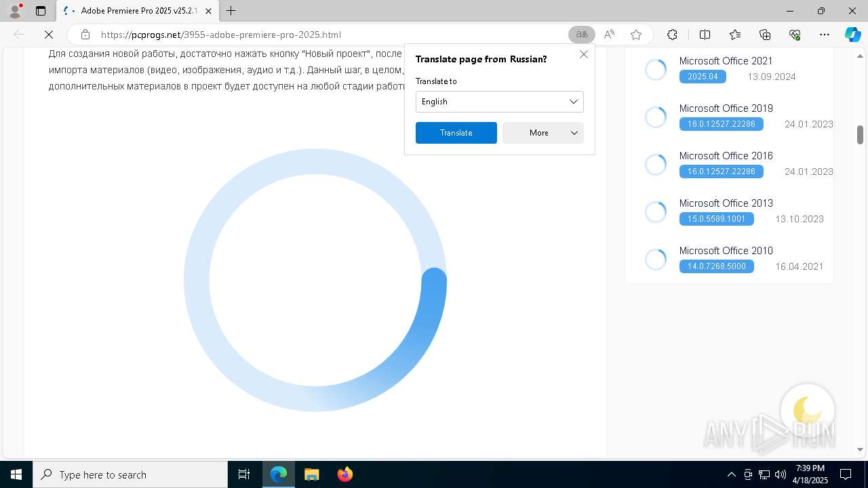
Task: Click the date 16.04.2021
Action: coord(800,266)
